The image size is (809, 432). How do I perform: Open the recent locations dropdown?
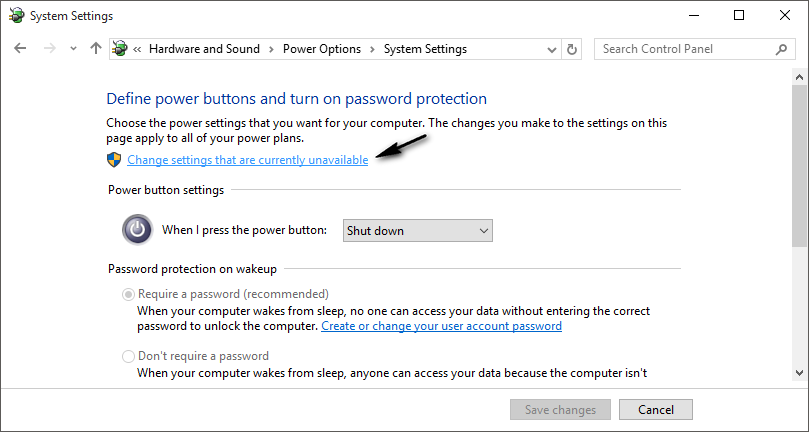click(71, 48)
